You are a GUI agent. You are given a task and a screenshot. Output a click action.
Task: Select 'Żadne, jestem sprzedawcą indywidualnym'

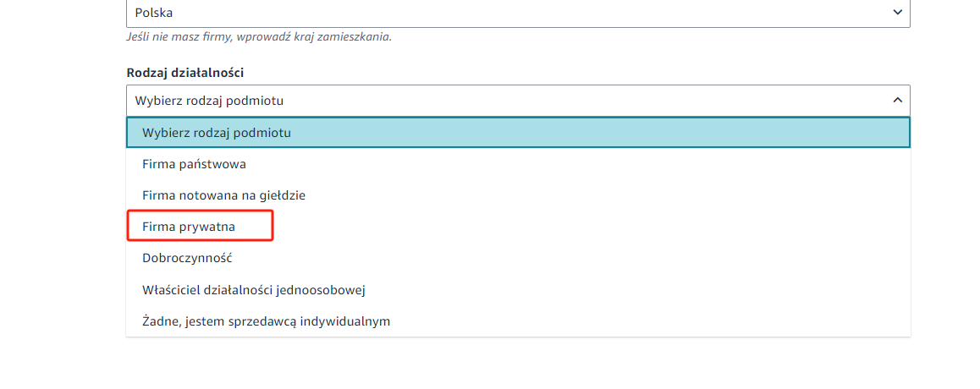coord(267,321)
